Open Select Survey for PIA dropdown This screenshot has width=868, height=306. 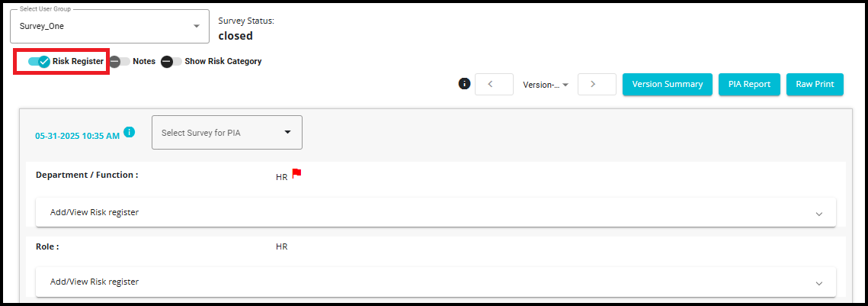point(227,132)
